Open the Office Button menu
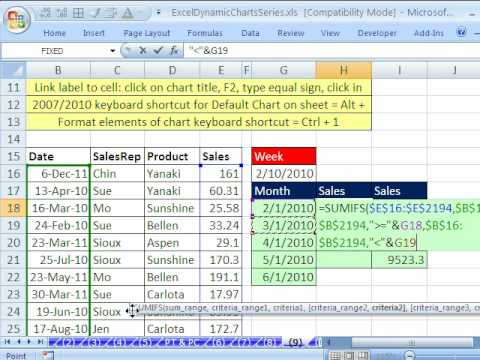The image size is (480, 360). coord(17,19)
